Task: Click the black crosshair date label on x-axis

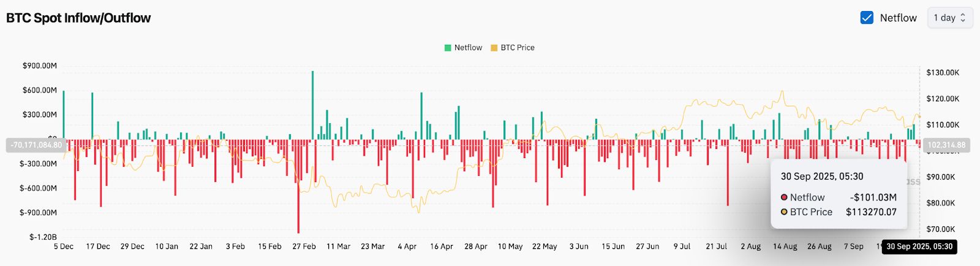Action: (x=919, y=246)
